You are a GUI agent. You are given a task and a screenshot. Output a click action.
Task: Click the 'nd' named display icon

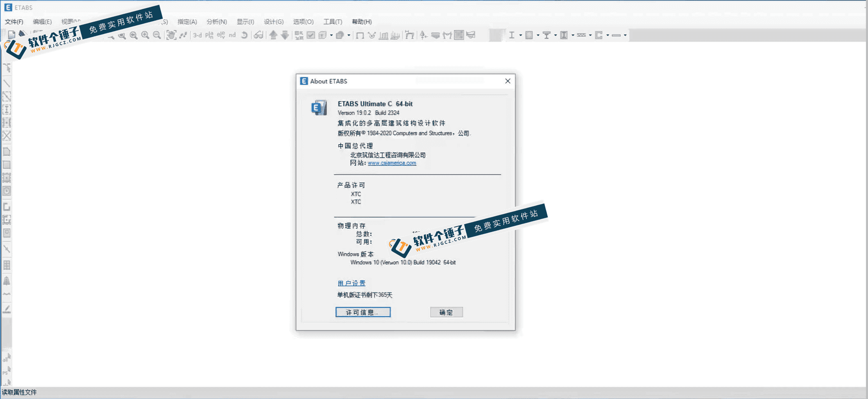[232, 35]
